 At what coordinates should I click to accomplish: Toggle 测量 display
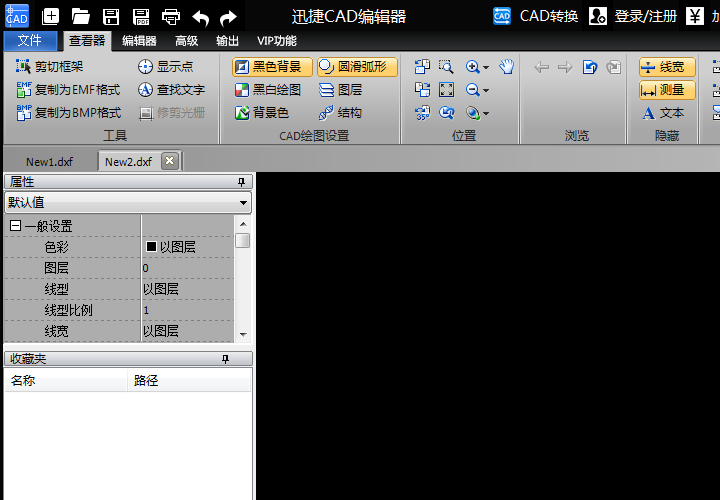[667, 90]
